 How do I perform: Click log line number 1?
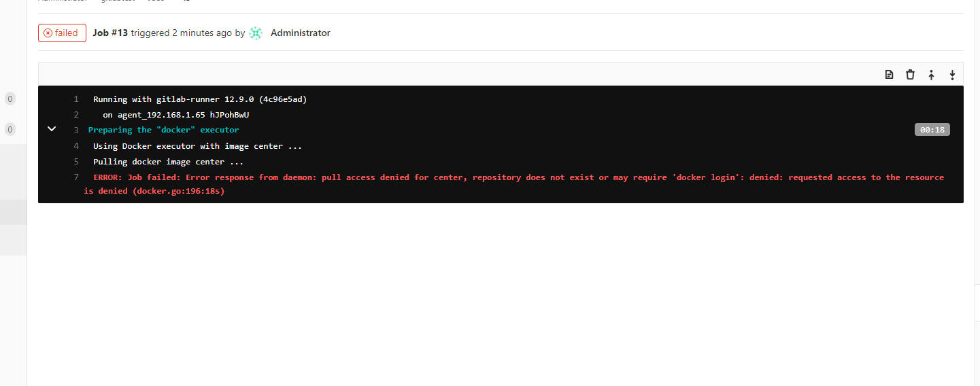click(76, 99)
